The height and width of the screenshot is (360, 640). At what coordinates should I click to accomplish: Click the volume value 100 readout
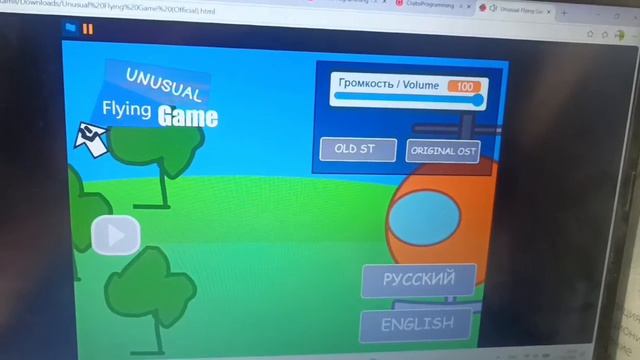coord(464,87)
